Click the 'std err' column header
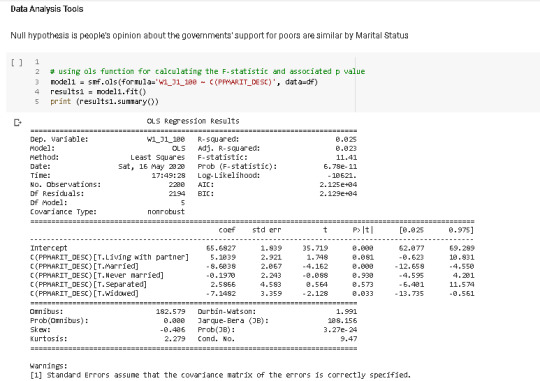 267,230
